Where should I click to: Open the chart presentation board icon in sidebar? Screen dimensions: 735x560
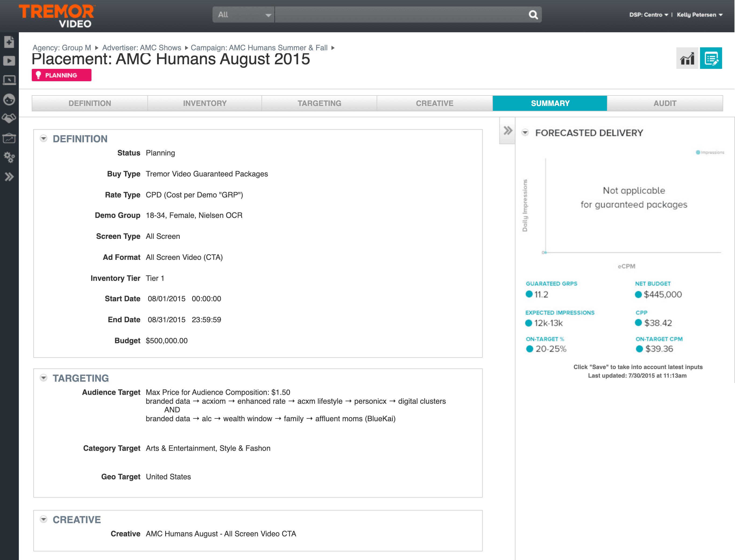click(x=9, y=138)
